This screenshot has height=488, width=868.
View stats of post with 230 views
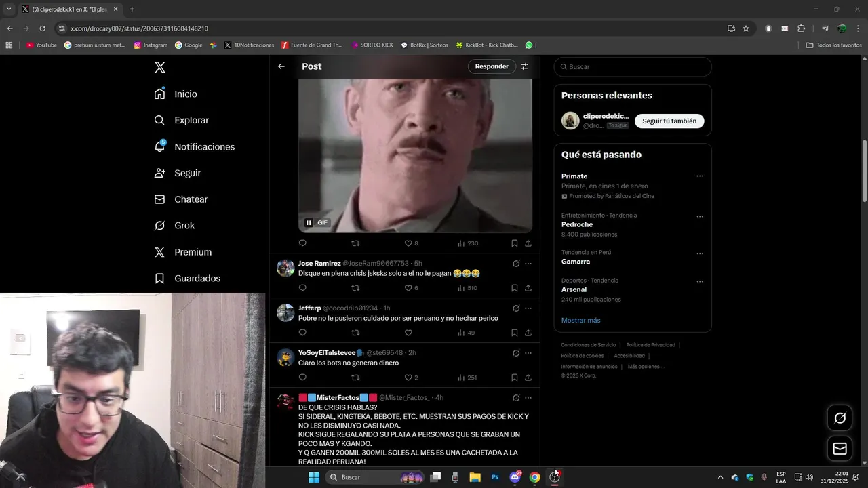(x=468, y=243)
